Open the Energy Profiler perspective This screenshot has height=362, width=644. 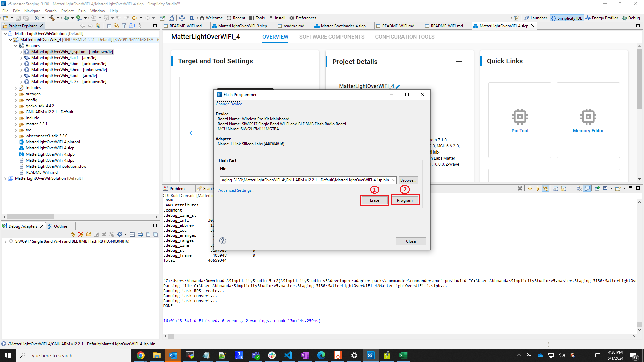click(x=601, y=18)
